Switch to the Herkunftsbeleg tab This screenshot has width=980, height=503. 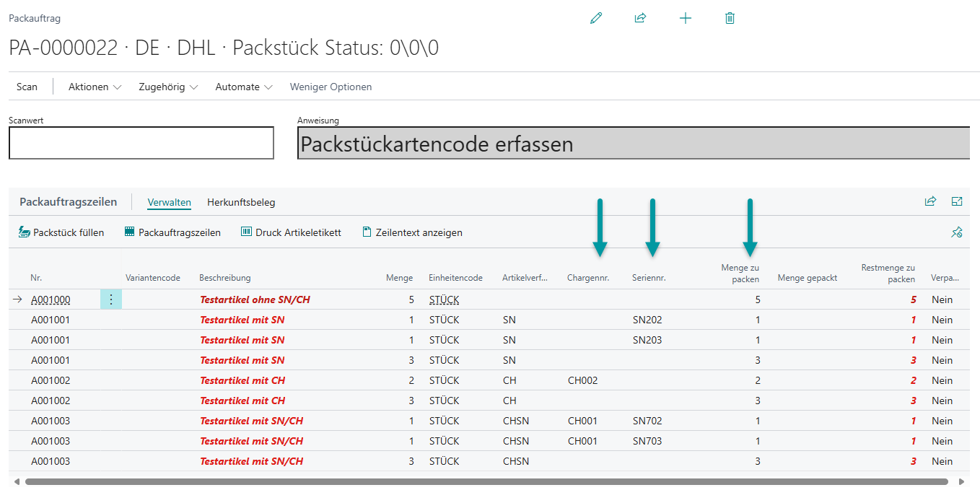coord(241,203)
